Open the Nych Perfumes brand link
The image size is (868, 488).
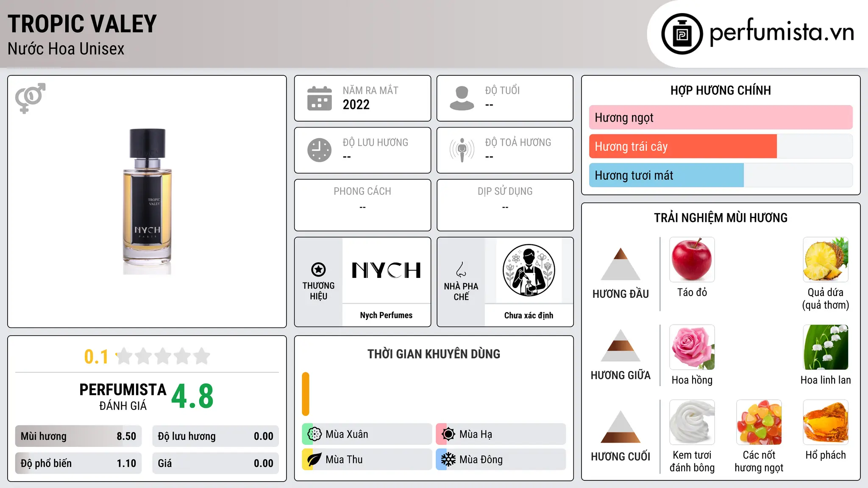(x=386, y=315)
